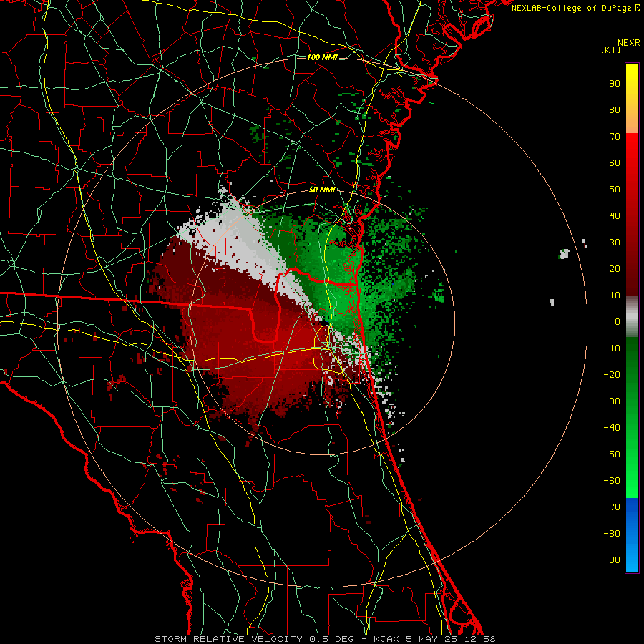Click the 60 value on the velocity scale
This screenshot has height=644, width=644.
point(615,162)
